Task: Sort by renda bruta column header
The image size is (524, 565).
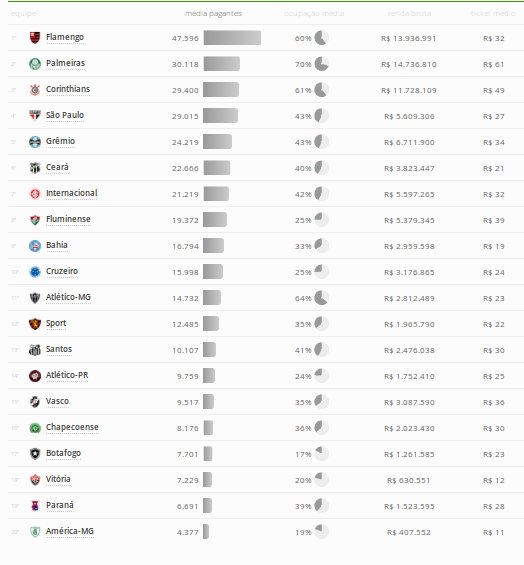Action: pyautogui.click(x=409, y=14)
